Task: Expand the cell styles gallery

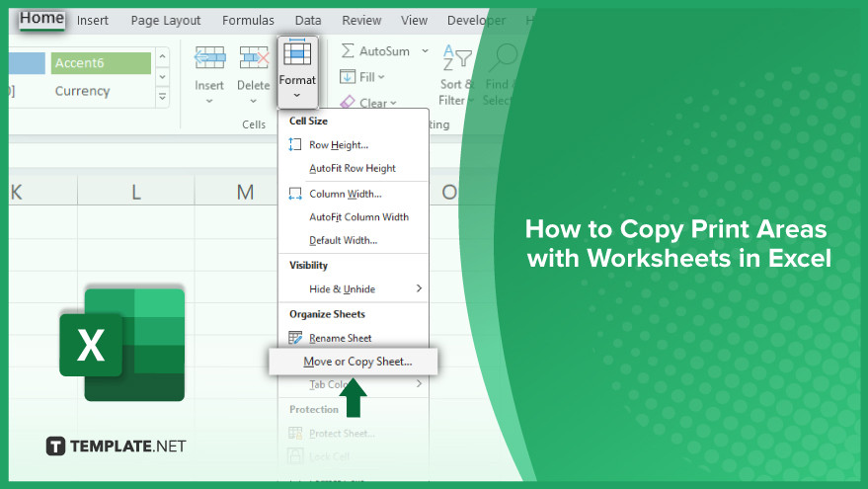Action: 162,97
